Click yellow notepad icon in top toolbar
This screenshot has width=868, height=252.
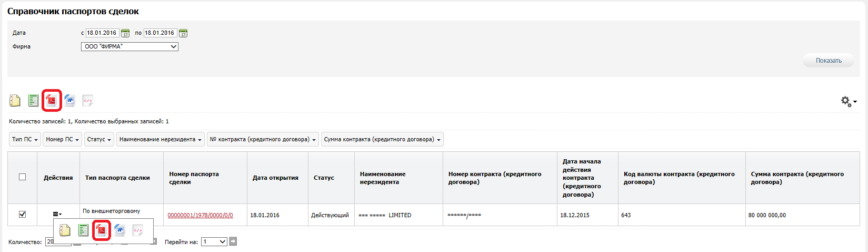15,100
